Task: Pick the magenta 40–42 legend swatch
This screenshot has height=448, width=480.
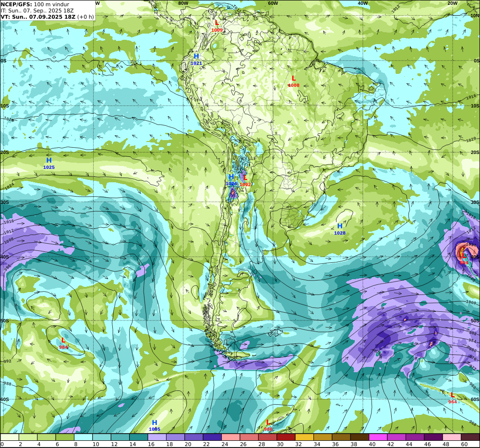Action: coord(378,437)
